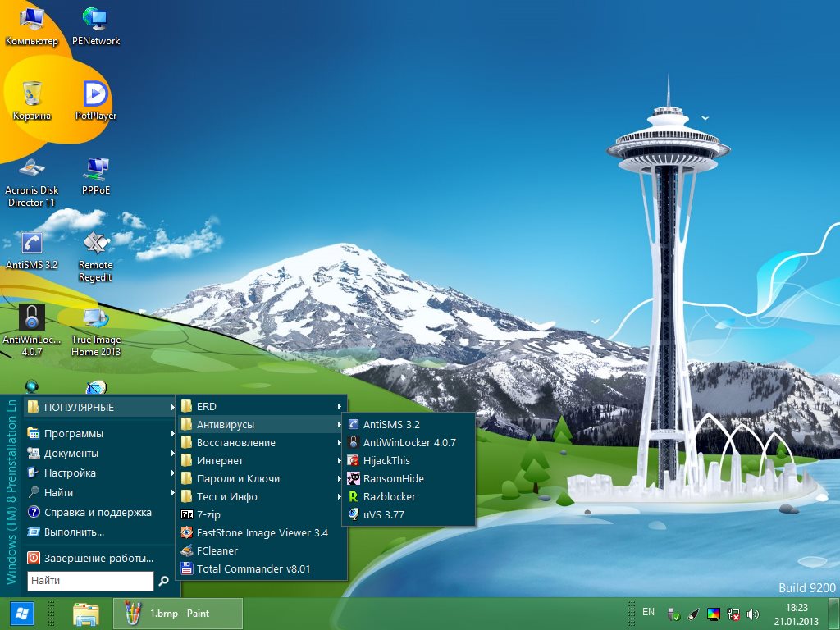This screenshot has height=630, width=840.
Task: Launch FastStone Image Viewer 3.4
Action: pyautogui.click(x=262, y=533)
